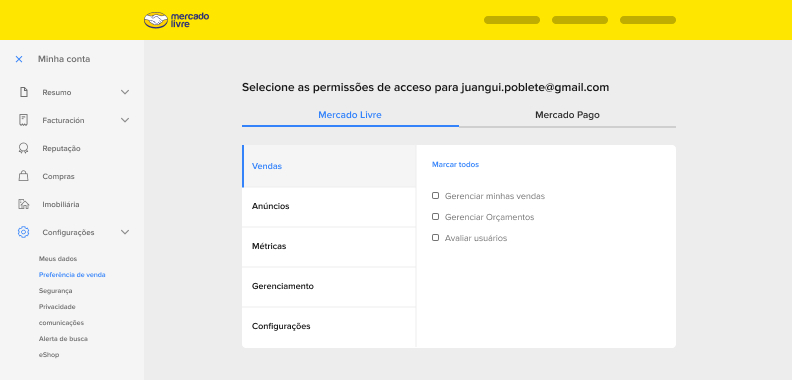This screenshot has height=380, width=792.
Task: Select the Anúncios permissions category
Action: click(x=329, y=207)
